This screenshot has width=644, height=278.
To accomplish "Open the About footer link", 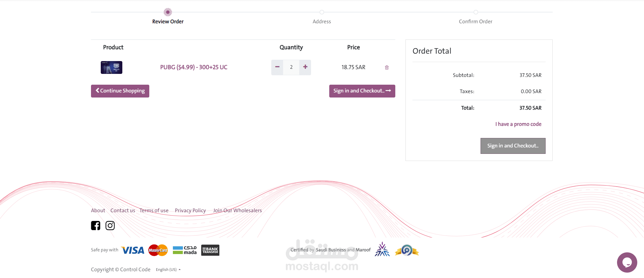I will [98, 211].
